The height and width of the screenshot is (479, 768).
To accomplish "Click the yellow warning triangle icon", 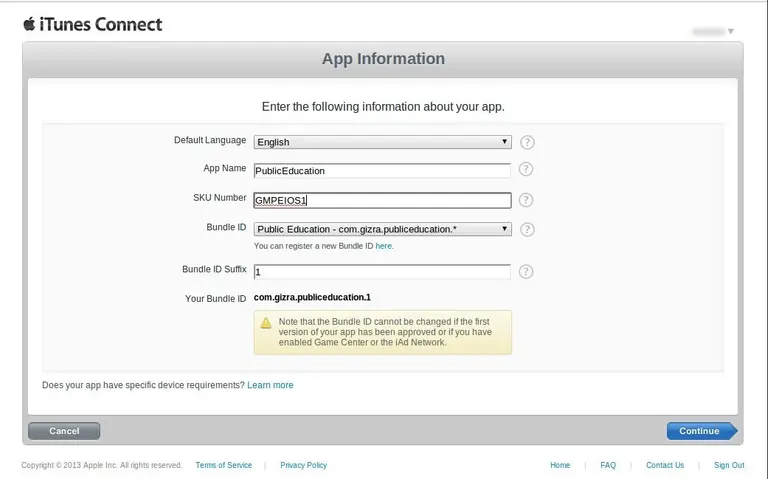I will pos(266,323).
